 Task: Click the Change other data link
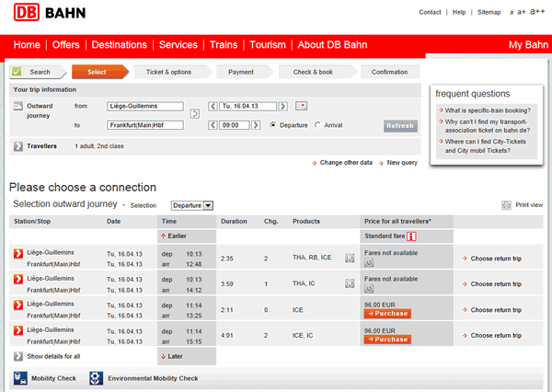pos(345,163)
